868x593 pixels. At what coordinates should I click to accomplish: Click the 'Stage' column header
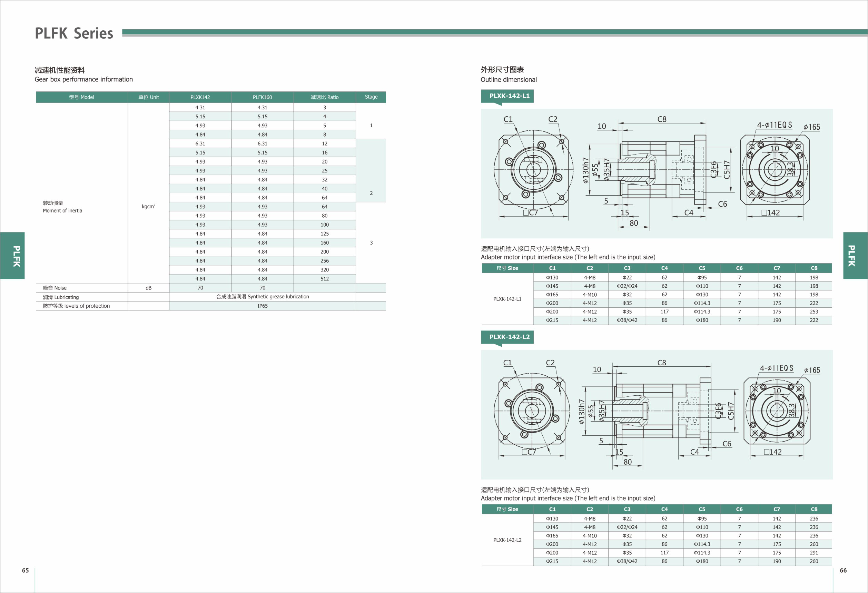tap(371, 97)
